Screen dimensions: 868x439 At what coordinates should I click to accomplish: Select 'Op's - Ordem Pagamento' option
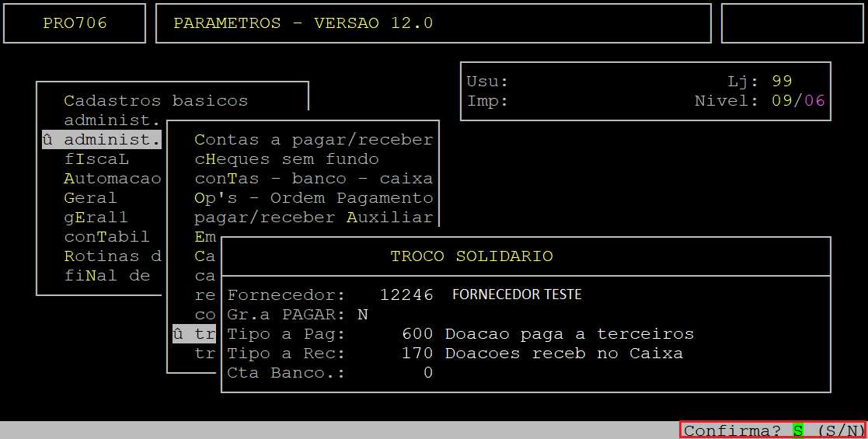pos(313,198)
